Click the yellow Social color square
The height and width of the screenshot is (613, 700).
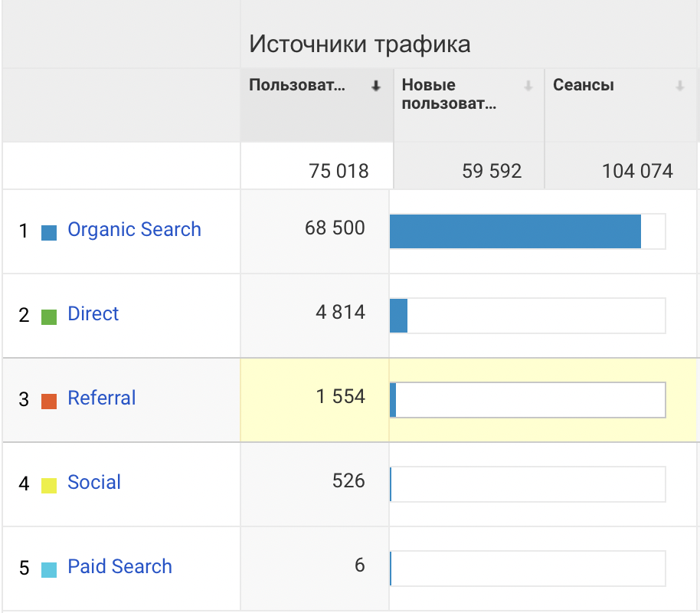tap(49, 486)
